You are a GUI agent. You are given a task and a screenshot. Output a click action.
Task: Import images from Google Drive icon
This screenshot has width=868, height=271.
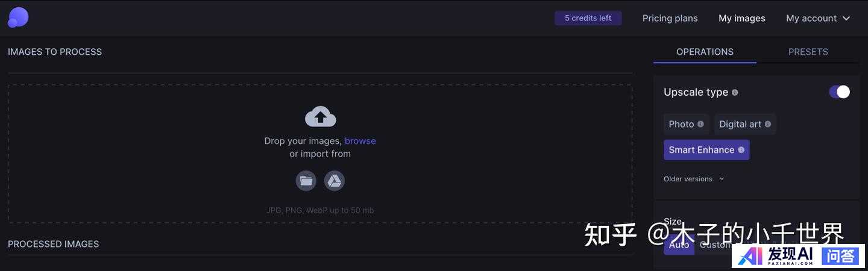pos(335,181)
